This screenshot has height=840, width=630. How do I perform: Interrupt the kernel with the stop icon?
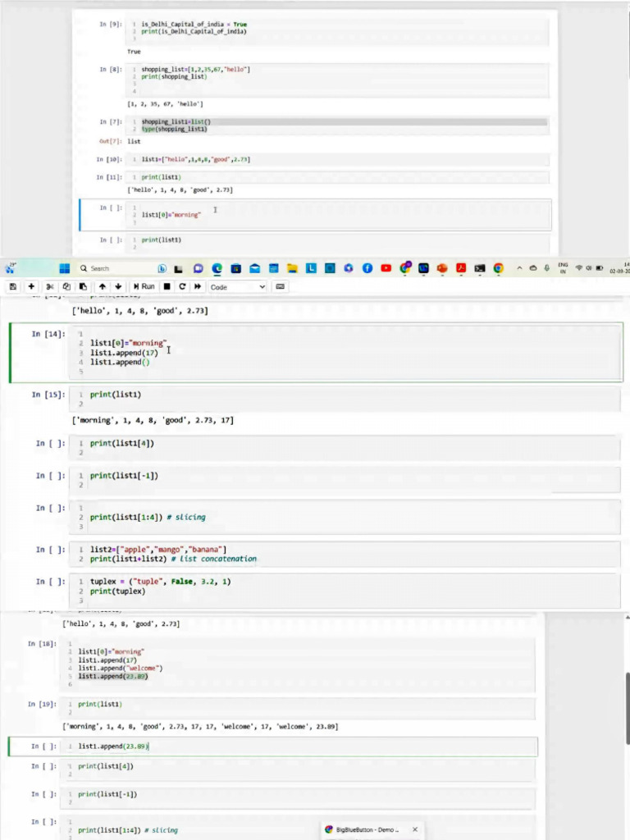167,286
